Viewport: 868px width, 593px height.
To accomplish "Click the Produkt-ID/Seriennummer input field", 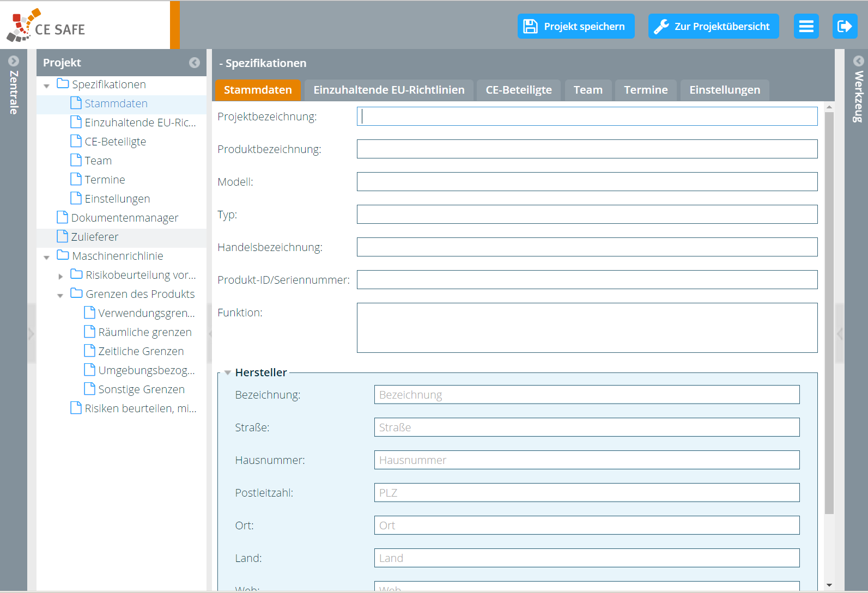I will click(x=587, y=279).
